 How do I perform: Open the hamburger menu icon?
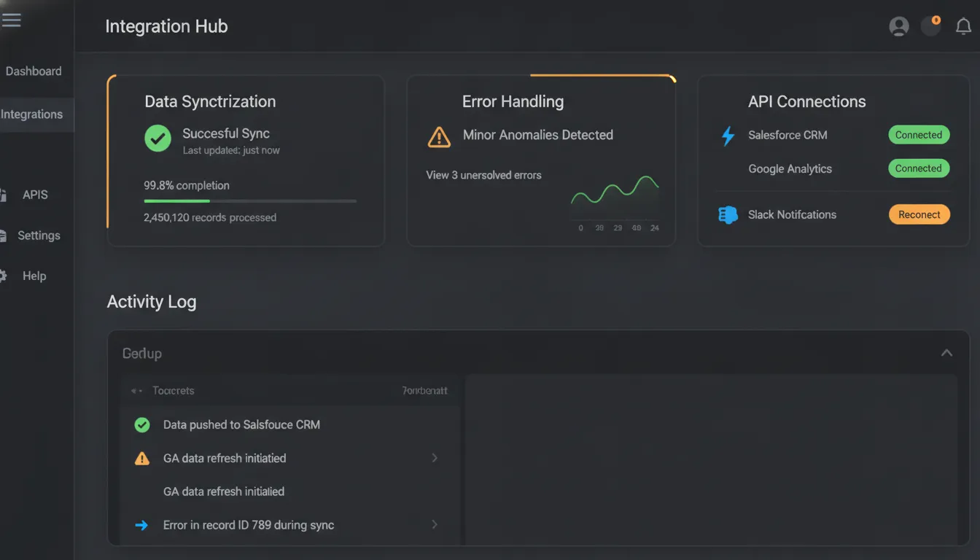click(10, 20)
